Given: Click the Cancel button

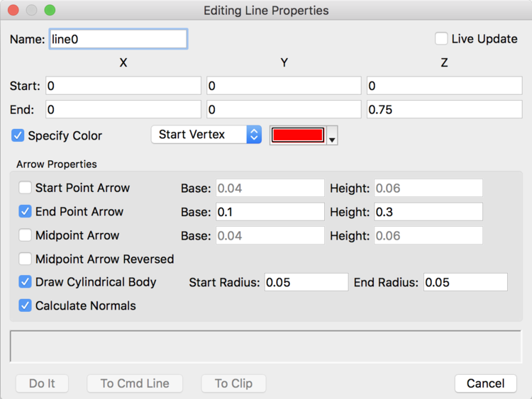Looking at the screenshot, I should (485, 383).
